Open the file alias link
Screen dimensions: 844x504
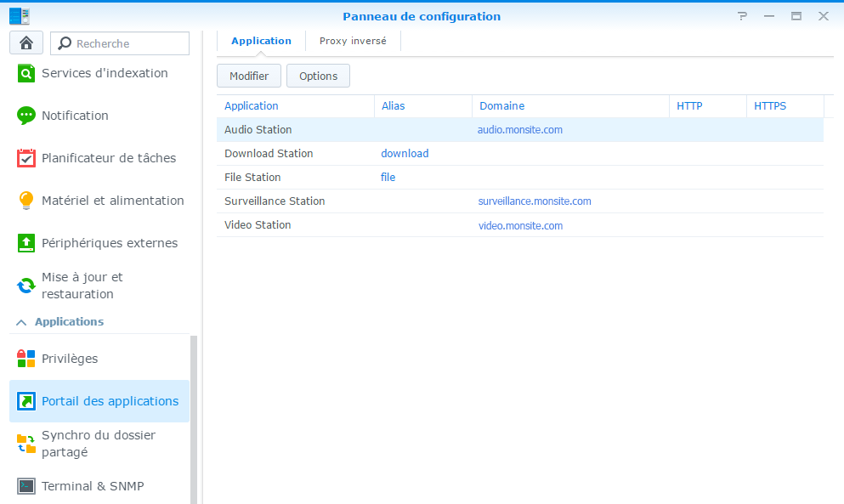[388, 177]
